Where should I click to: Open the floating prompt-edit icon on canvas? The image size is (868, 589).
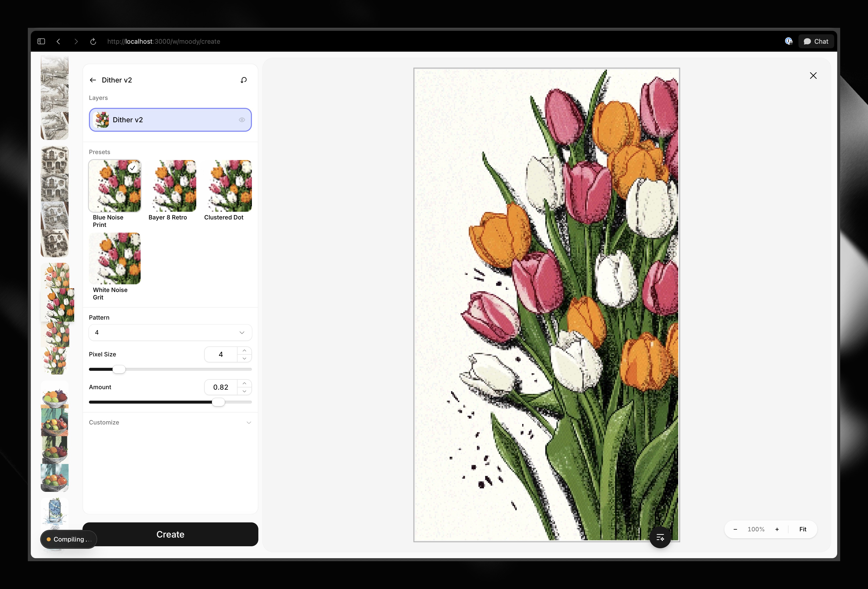tap(660, 537)
